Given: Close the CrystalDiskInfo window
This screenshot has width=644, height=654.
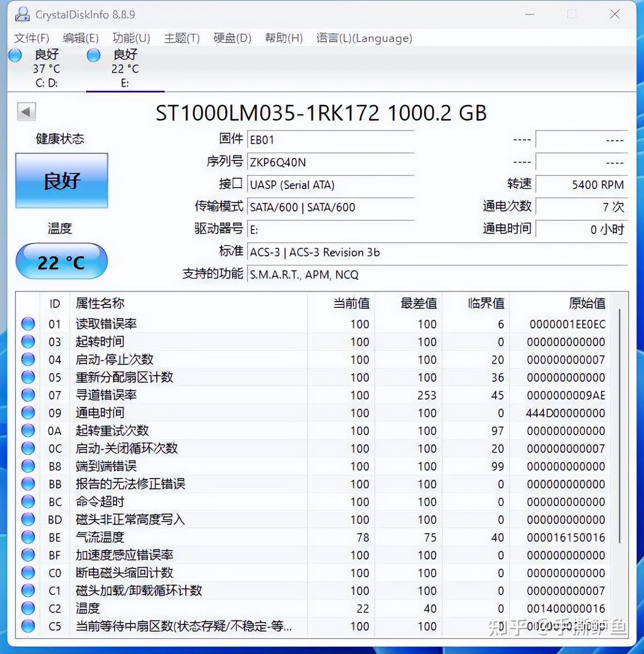Looking at the screenshot, I should point(615,15).
